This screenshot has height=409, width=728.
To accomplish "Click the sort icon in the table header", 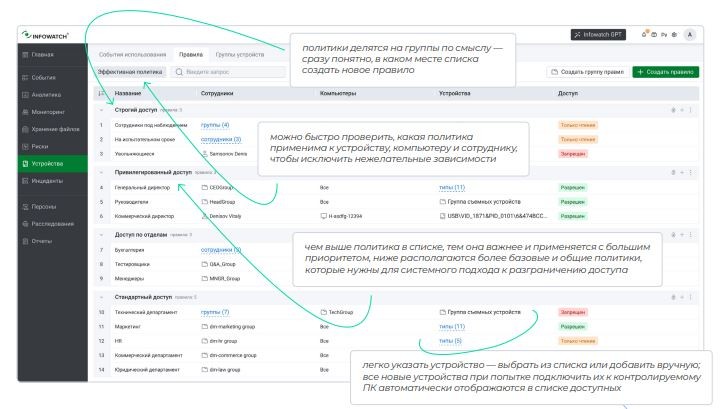I will point(101,93).
